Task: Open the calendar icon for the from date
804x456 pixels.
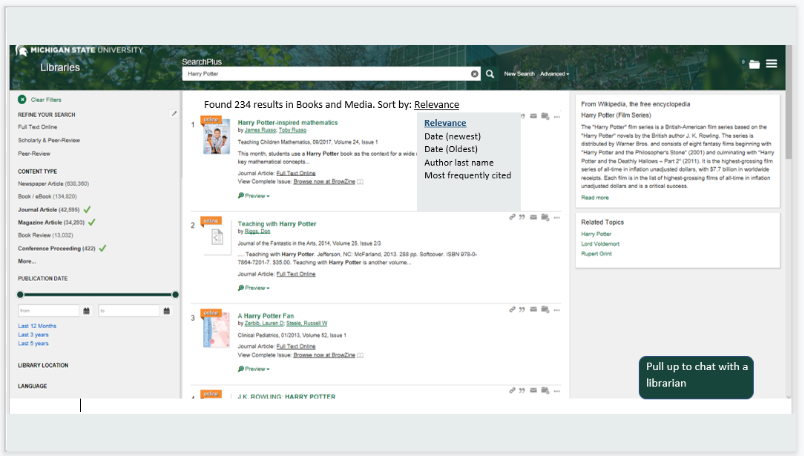Action: (86, 311)
